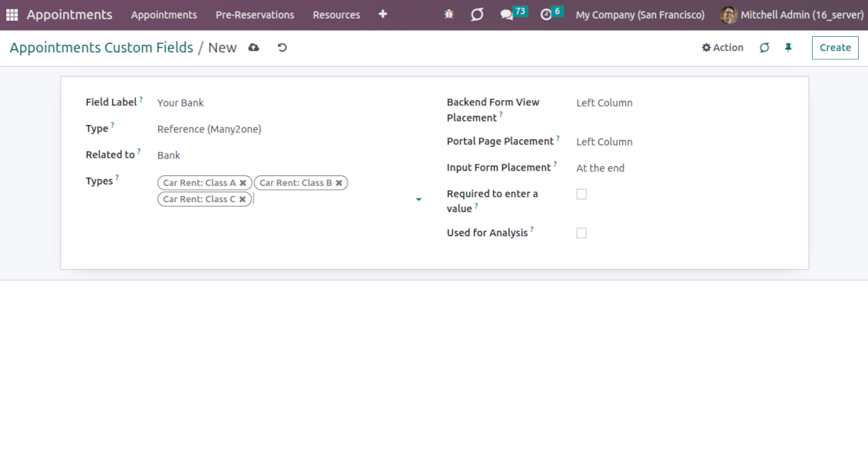Remove the Car Rent: Class A tag
Screen dimensions: 868x472
tap(243, 183)
